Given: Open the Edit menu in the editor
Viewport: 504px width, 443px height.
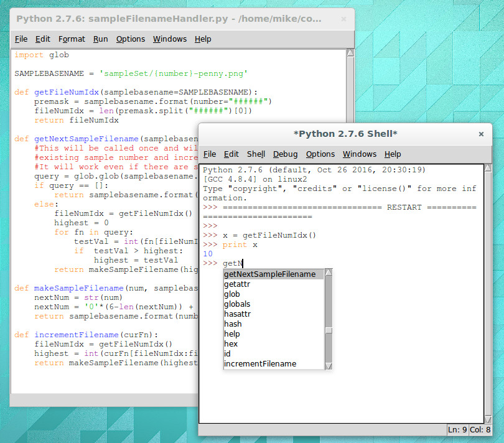Looking at the screenshot, I should [x=42, y=39].
